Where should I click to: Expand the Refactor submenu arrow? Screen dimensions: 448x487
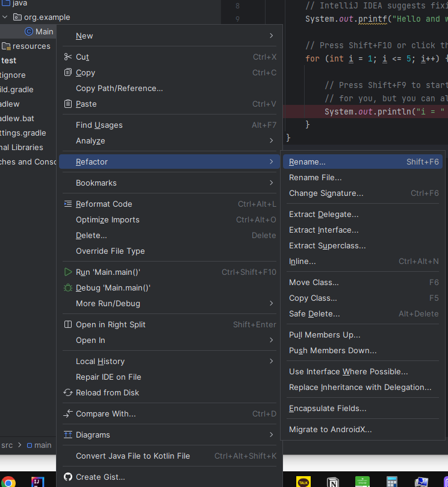(272, 162)
